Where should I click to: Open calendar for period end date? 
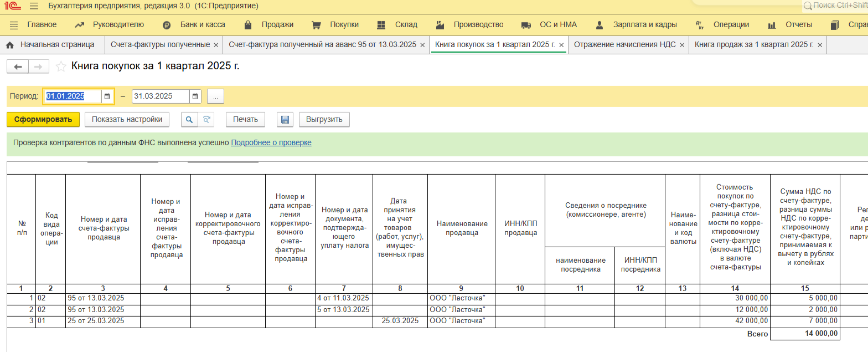(195, 96)
